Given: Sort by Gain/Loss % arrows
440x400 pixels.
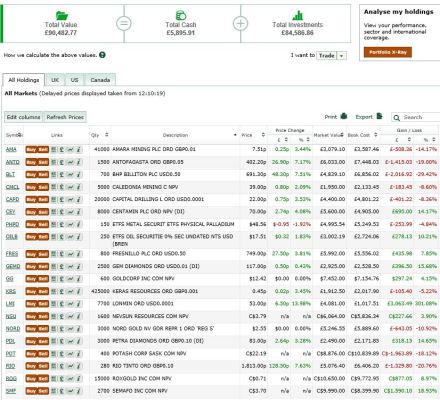Looking at the screenshot, I should click(433, 140).
